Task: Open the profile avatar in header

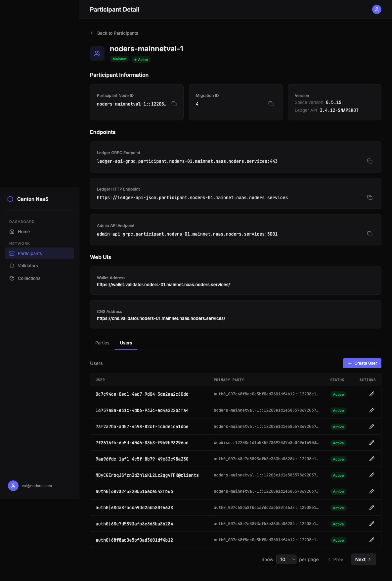Action: click(376, 9)
